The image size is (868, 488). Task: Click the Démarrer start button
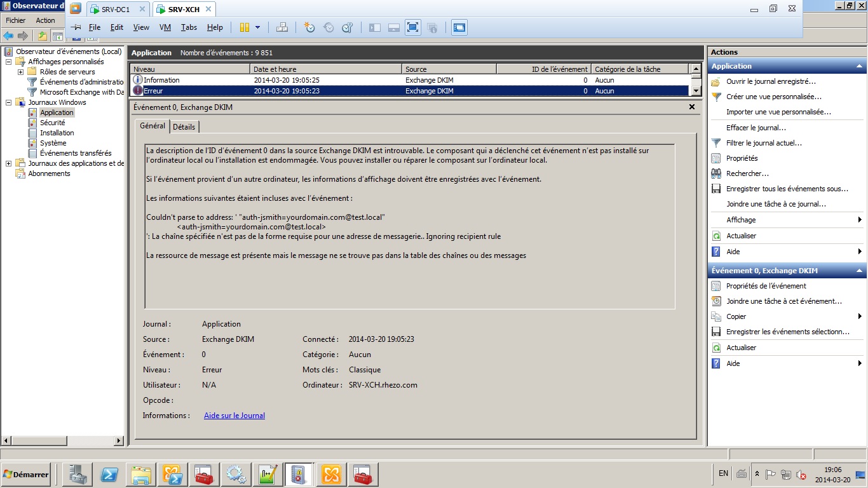click(26, 475)
